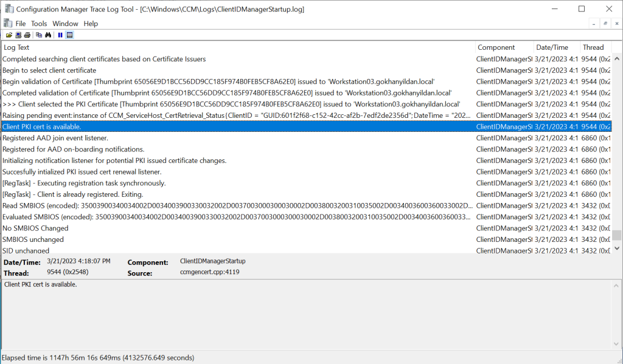Select row 'Registered for AAD on-boarding notifications.'
This screenshot has height=364, width=623.
tap(306, 149)
